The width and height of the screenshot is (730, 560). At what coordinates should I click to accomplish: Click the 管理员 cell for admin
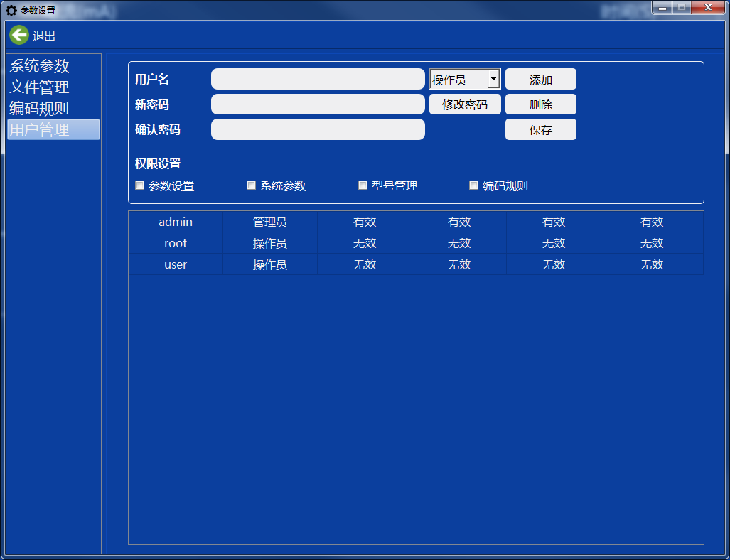point(270,222)
